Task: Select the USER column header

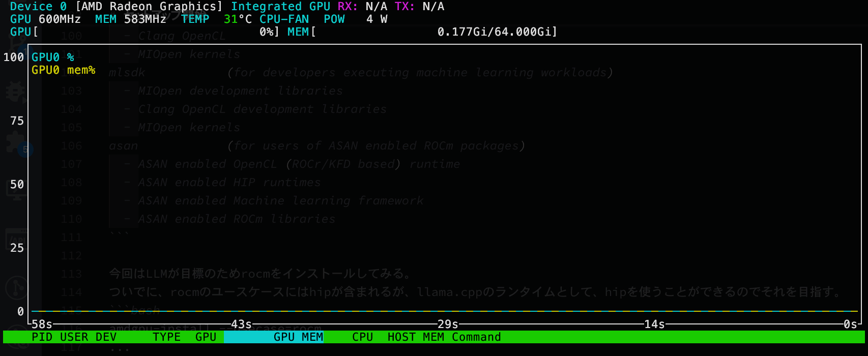Action: point(74,337)
